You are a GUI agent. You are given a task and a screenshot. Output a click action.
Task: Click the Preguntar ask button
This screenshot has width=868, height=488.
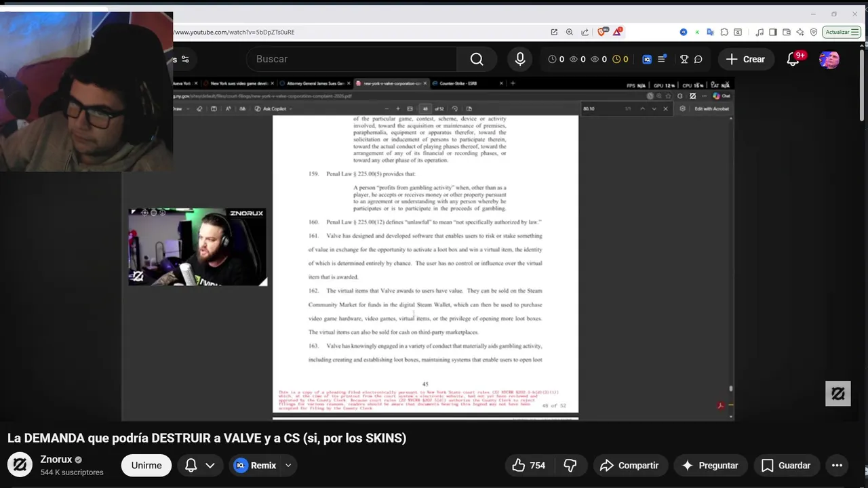710,465
